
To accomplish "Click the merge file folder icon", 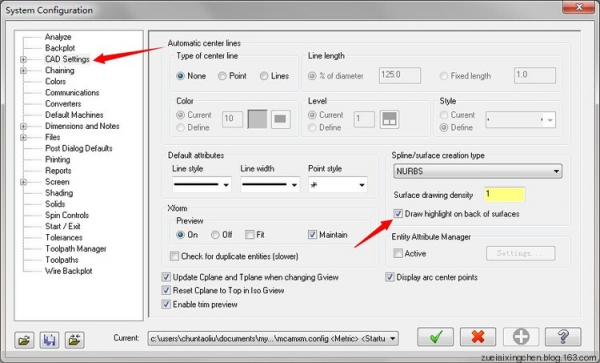I will (75, 340).
